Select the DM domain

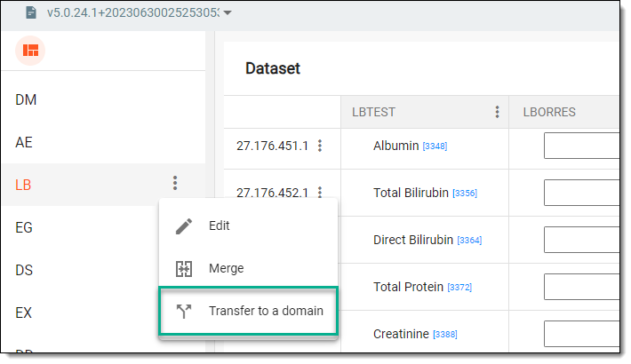coord(26,99)
